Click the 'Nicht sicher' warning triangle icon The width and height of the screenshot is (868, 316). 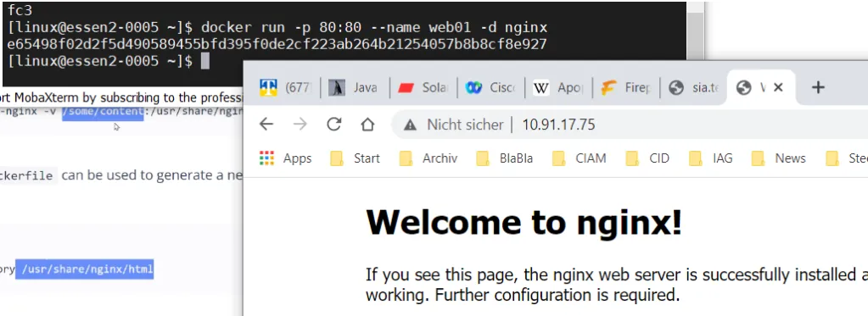(x=410, y=125)
